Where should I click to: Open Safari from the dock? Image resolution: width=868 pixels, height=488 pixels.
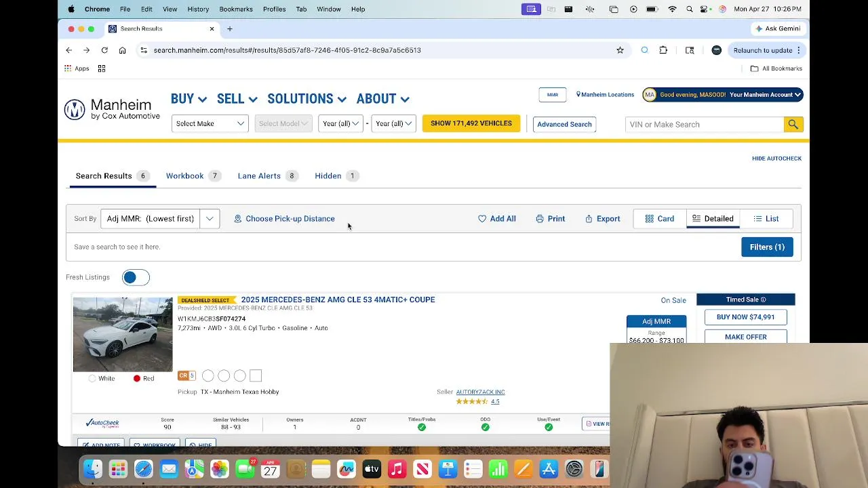[x=144, y=469]
